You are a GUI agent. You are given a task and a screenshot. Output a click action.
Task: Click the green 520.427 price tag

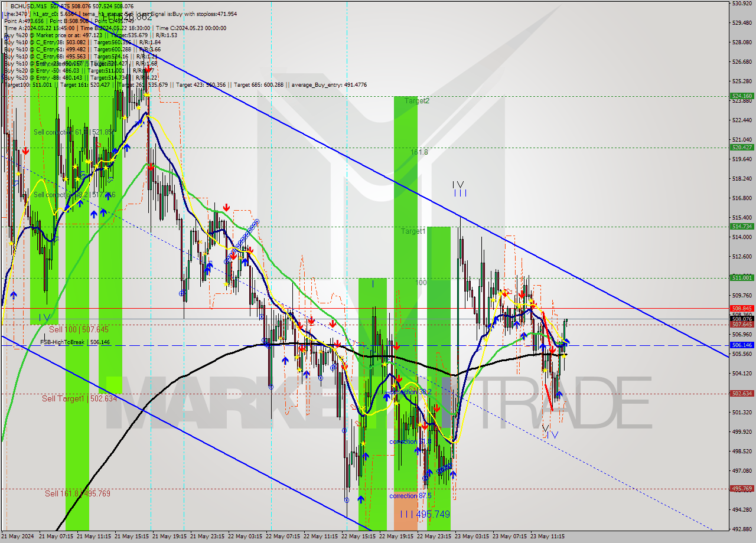tap(742, 147)
